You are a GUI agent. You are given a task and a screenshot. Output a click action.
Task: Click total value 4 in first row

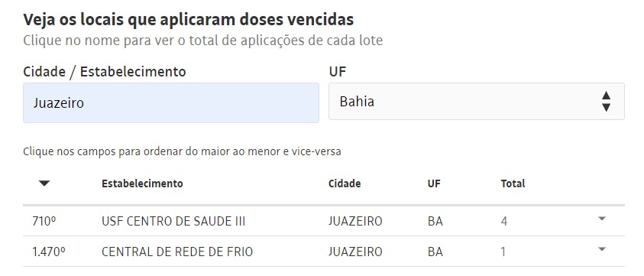pos(504,221)
